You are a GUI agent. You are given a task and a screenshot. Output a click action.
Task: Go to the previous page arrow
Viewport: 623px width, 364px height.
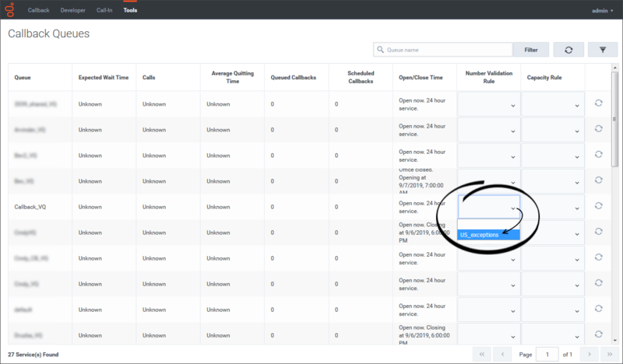point(505,354)
